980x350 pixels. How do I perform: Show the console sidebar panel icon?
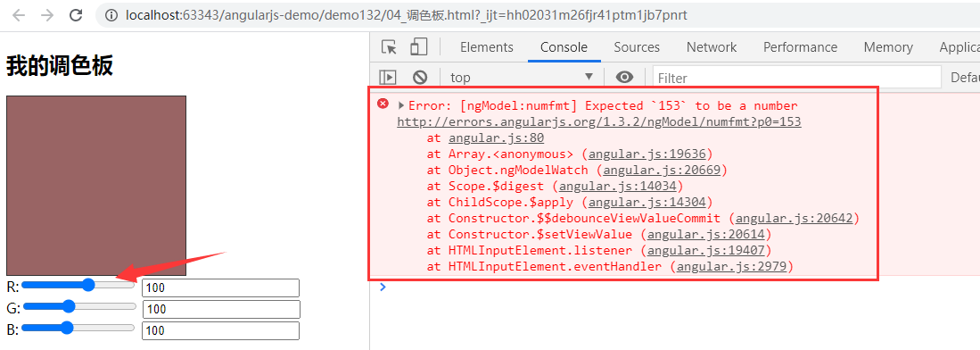[x=388, y=77]
